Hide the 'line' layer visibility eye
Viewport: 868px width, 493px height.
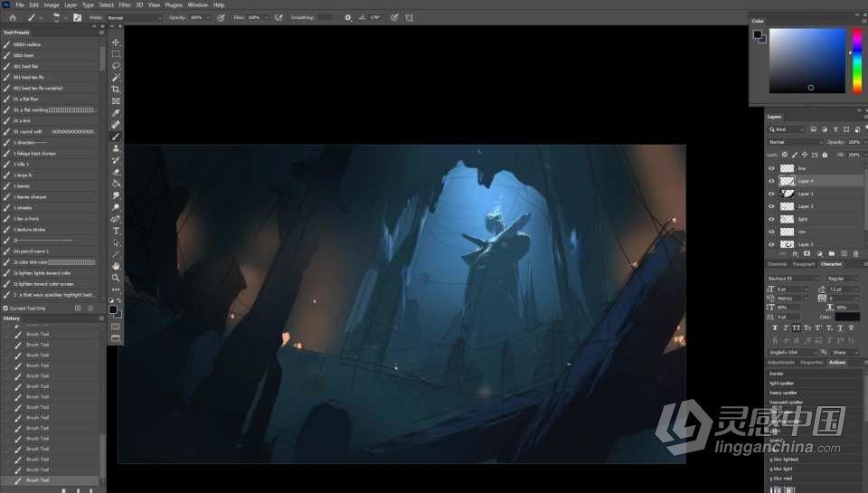coord(771,168)
